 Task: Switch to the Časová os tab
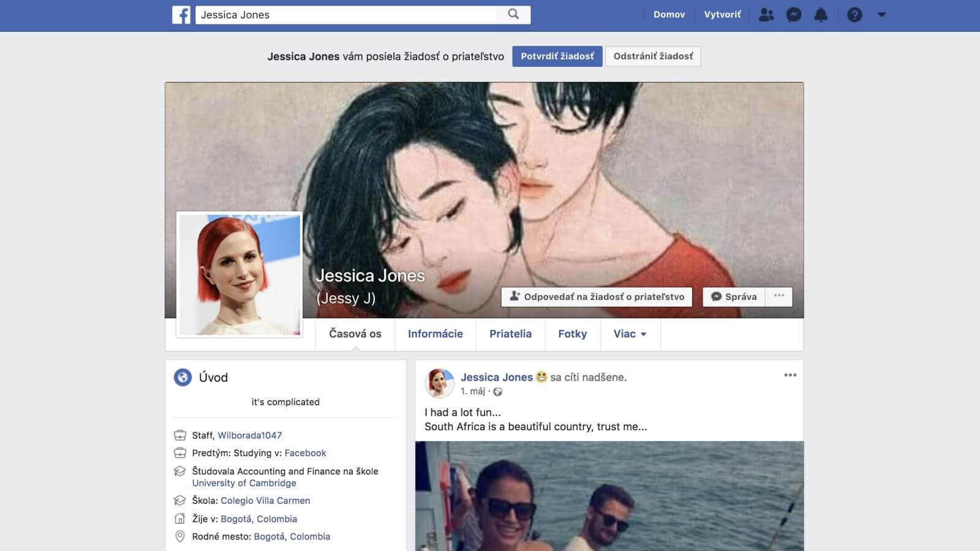pyautogui.click(x=355, y=334)
